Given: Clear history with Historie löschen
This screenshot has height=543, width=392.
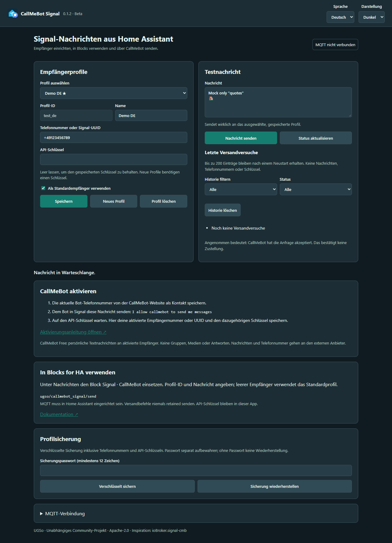Looking at the screenshot, I should click(223, 210).
